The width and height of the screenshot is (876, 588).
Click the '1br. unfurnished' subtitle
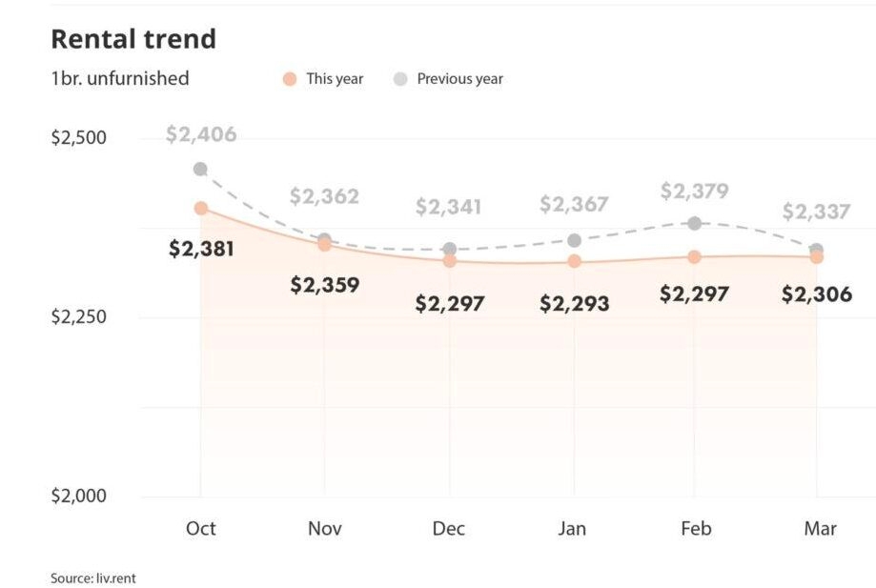[119, 79]
